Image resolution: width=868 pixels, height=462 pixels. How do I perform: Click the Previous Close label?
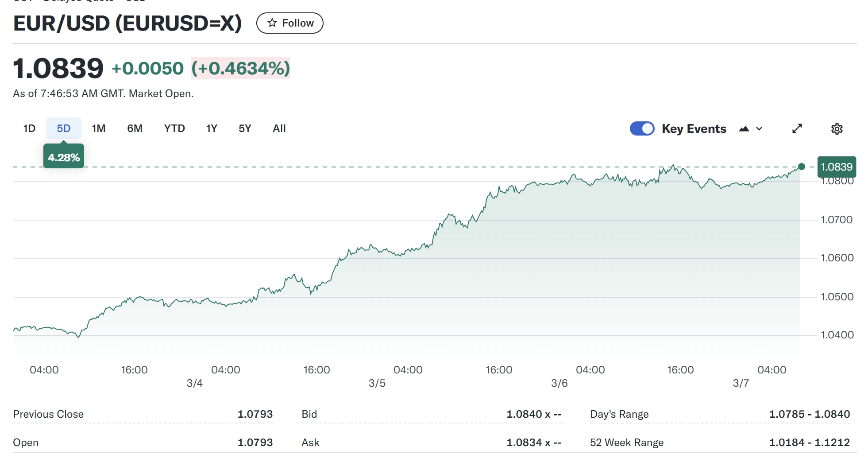(x=48, y=414)
